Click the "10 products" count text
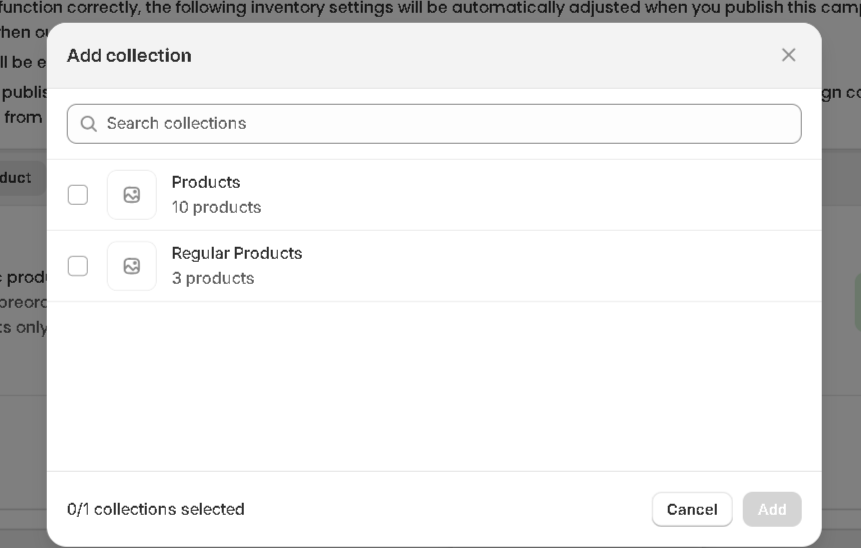Viewport: 861px width, 548px height. pyautogui.click(x=216, y=207)
